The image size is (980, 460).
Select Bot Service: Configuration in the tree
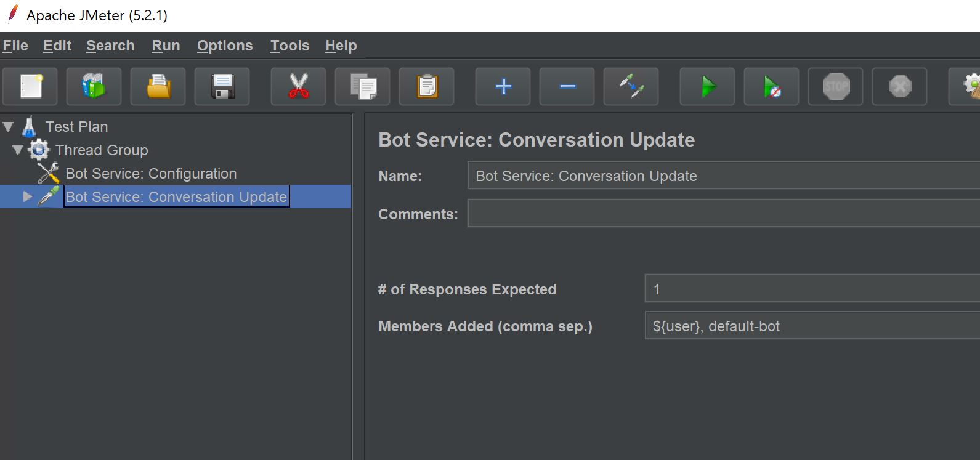[151, 174]
